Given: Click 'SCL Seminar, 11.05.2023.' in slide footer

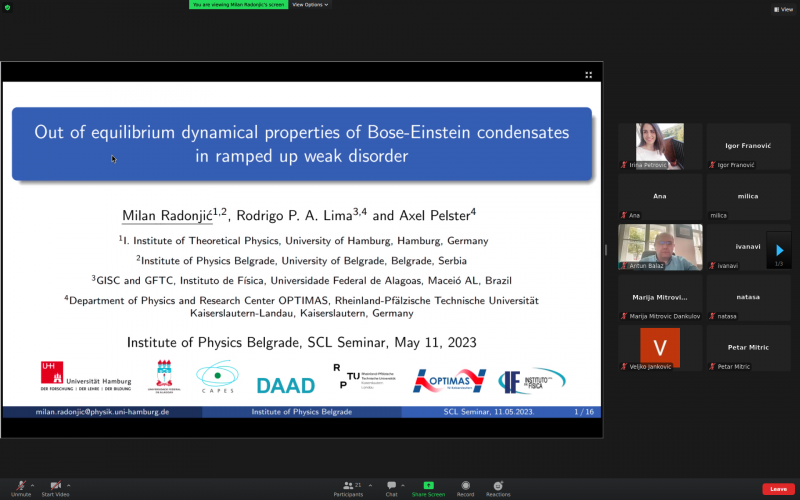Looking at the screenshot, I should (x=489, y=412).
